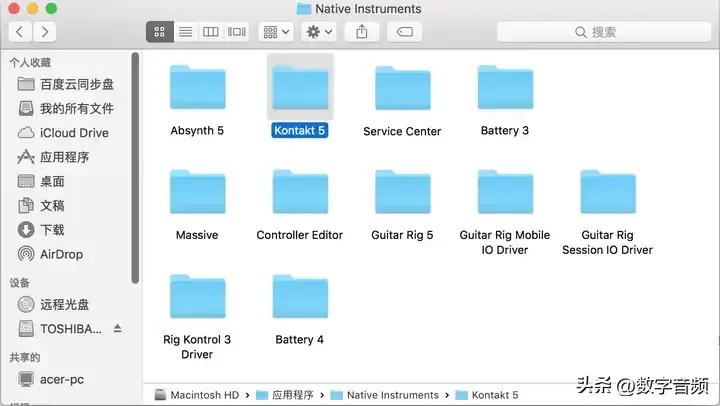Select the Guitar Rig Mobile IO Driver folder icon
This screenshot has height=406, width=720.
(505, 192)
